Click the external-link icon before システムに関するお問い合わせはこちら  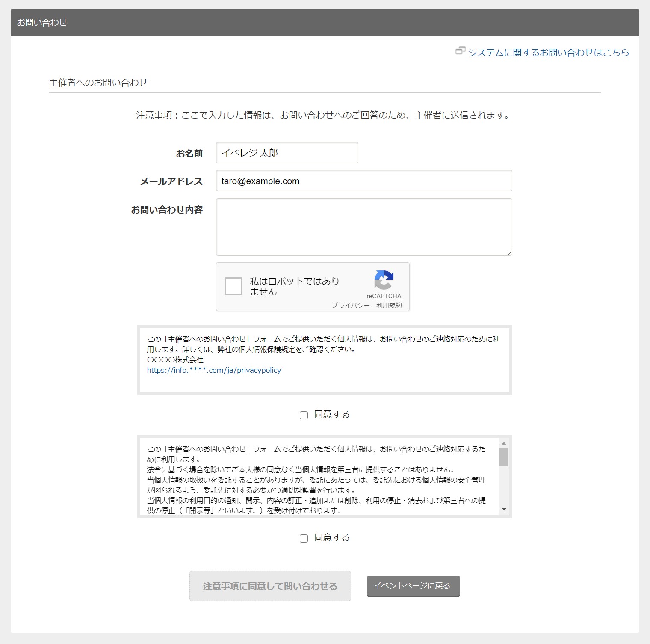460,52
